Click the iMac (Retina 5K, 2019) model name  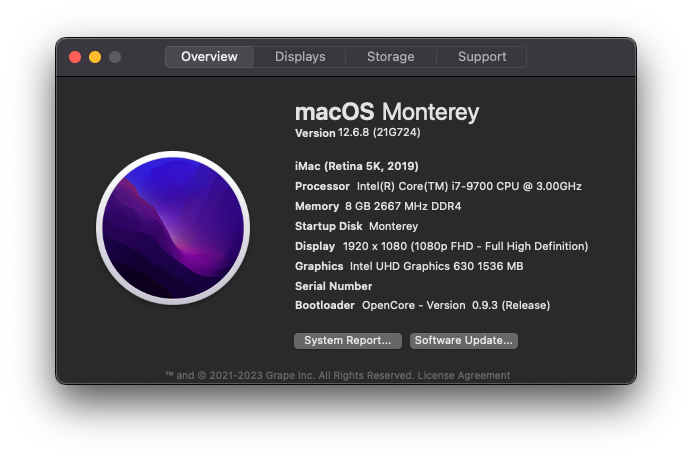(357, 166)
